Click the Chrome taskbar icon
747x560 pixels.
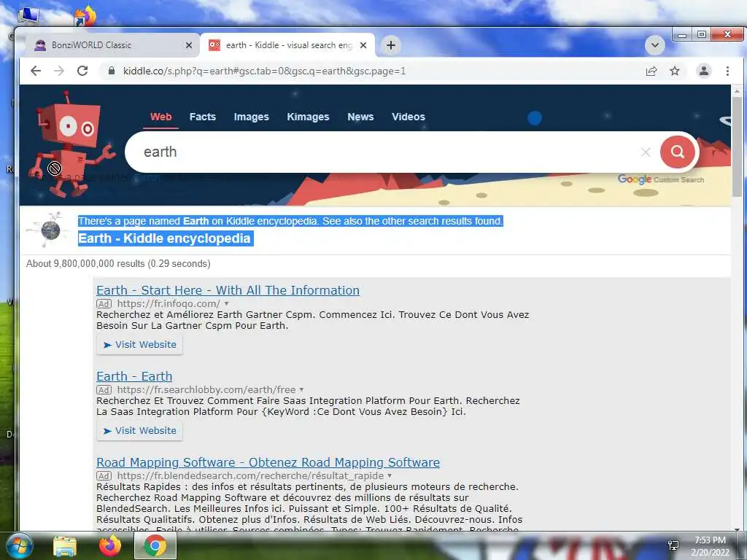coord(155,545)
